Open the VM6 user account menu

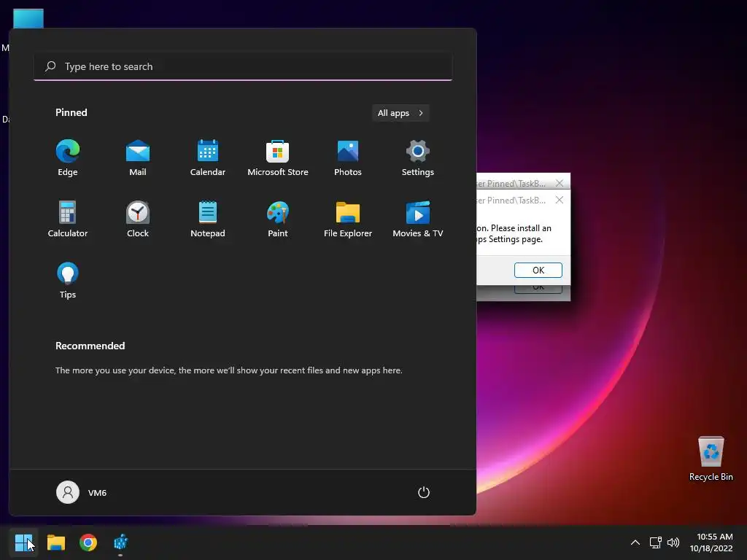tap(82, 492)
